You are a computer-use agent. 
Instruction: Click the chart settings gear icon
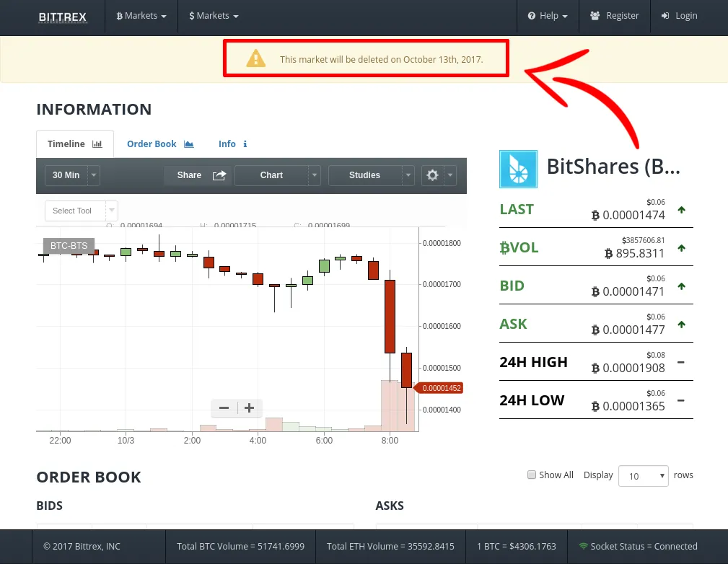click(x=432, y=175)
